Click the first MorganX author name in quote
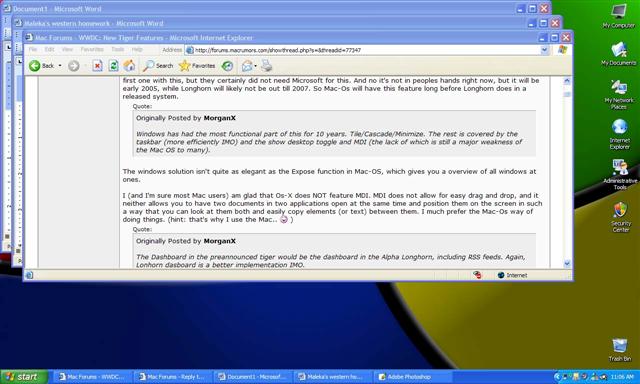Screen dimensions: 640x384 220,118
